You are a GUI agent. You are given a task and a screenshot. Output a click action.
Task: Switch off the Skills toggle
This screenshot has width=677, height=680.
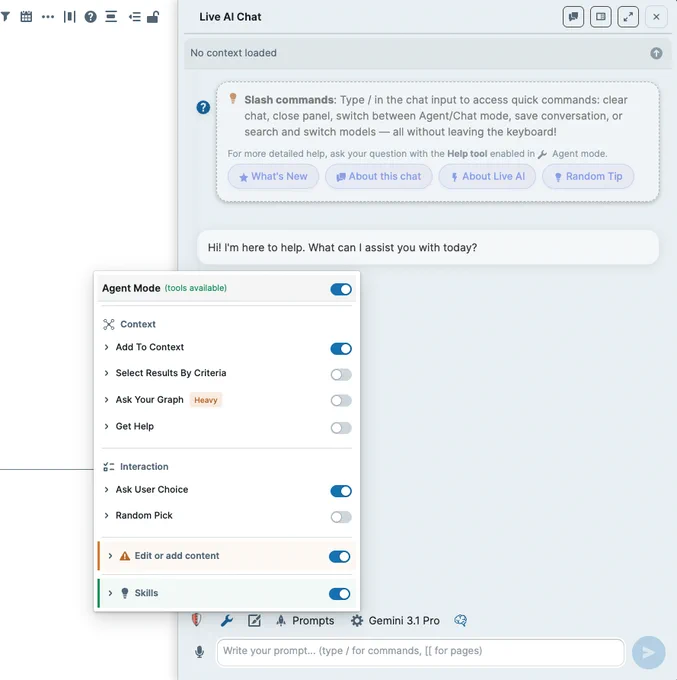(340, 594)
